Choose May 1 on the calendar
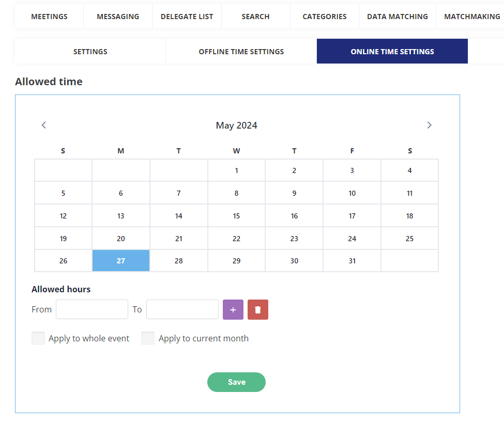Viewport: 504px width, 424px height. (236, 170)
